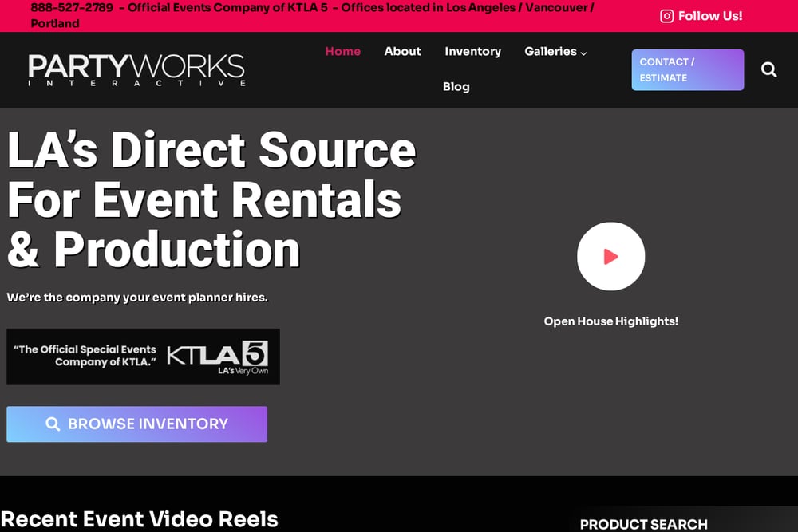Screen dimensions: 798x532
Task: Open the search magnifier icon in header
Action: [x=768, y=69]
